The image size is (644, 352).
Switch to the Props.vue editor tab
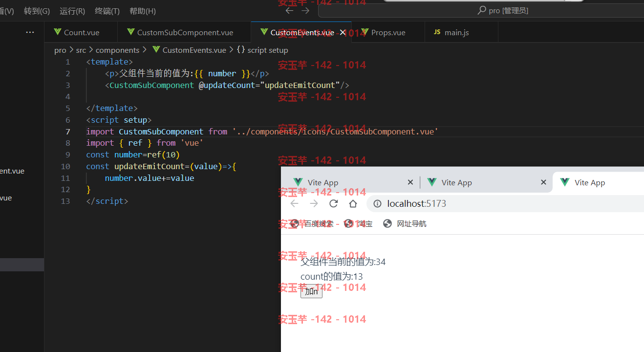pyautogui.click(x=388, y=32)
